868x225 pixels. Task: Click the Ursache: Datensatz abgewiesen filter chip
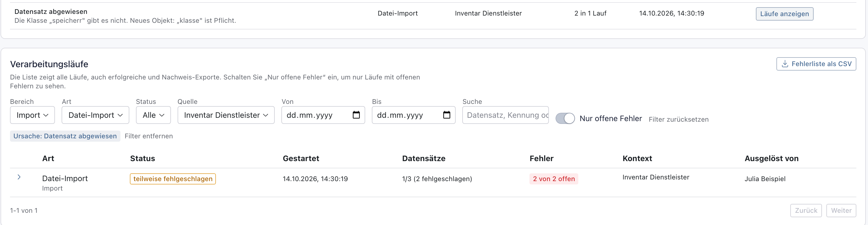coord(65,136)
